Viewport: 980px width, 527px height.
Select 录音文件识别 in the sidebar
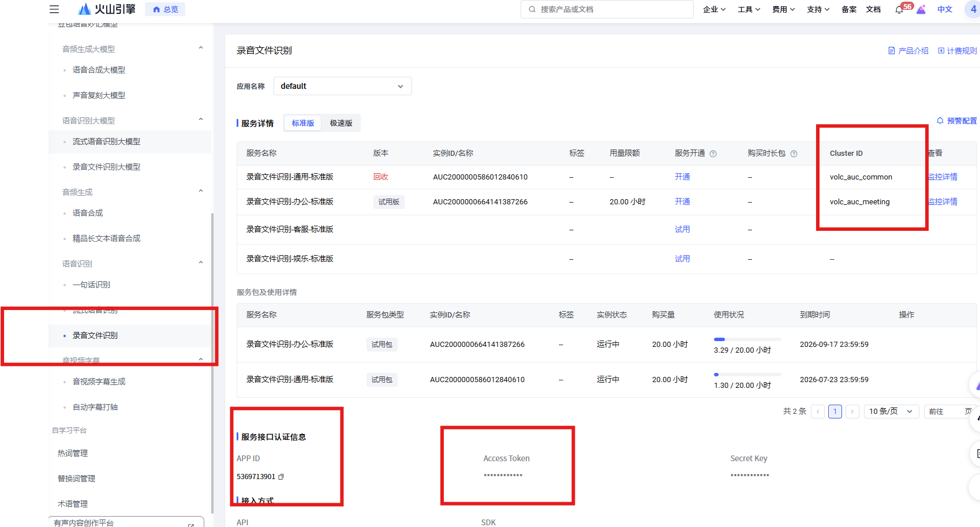[x=95, y=335]
